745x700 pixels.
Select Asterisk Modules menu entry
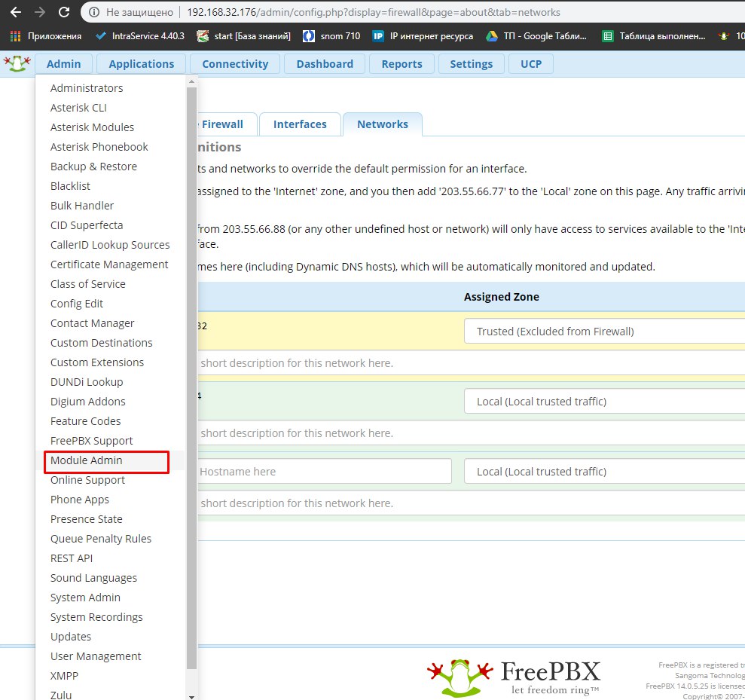[92, 127]
